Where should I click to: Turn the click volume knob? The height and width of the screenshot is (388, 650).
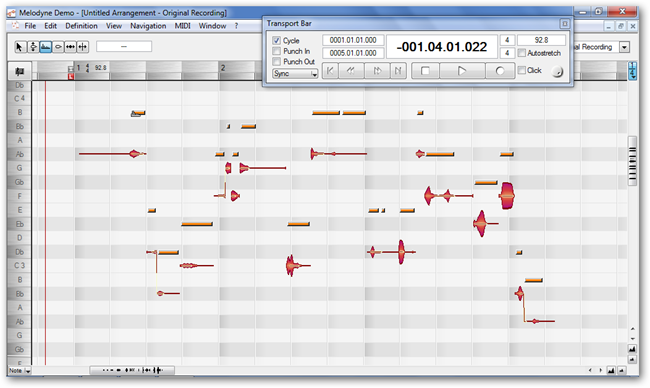tap(558, 72)
